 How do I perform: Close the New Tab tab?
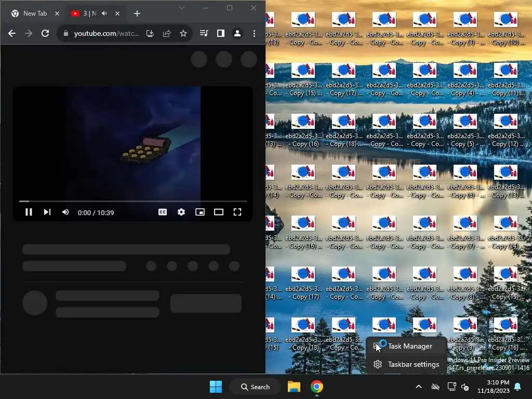pyautogui.click(x=57, y=14)
